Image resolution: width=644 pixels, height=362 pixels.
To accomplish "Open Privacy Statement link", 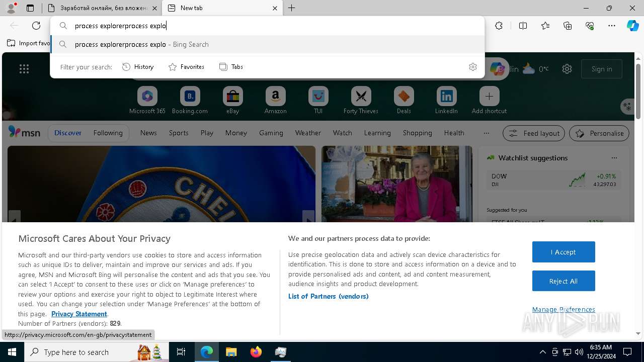I will coord(79,314).
